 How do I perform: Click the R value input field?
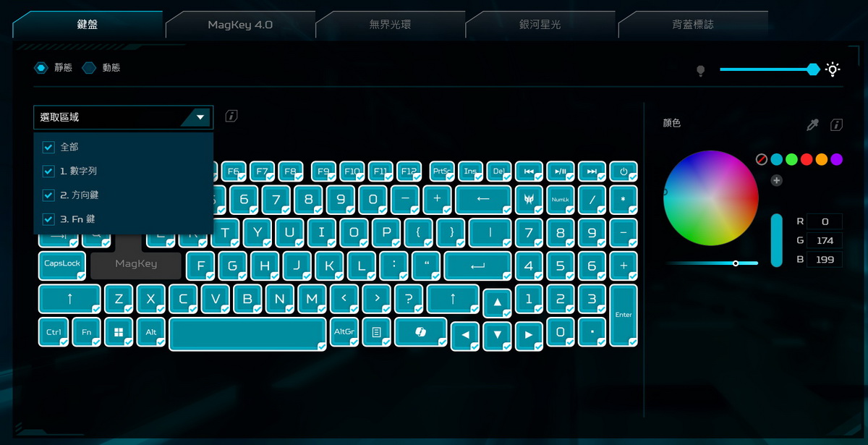pos(825,221)
